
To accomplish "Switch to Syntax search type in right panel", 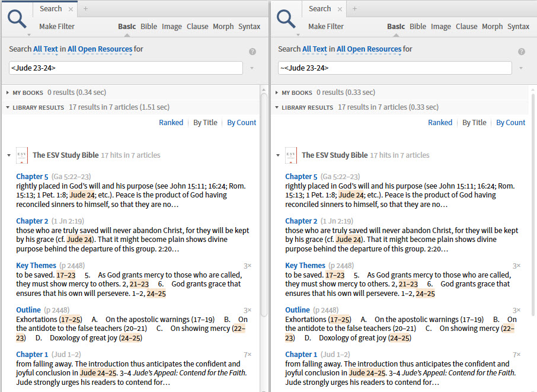I will (x=519, y=26).
